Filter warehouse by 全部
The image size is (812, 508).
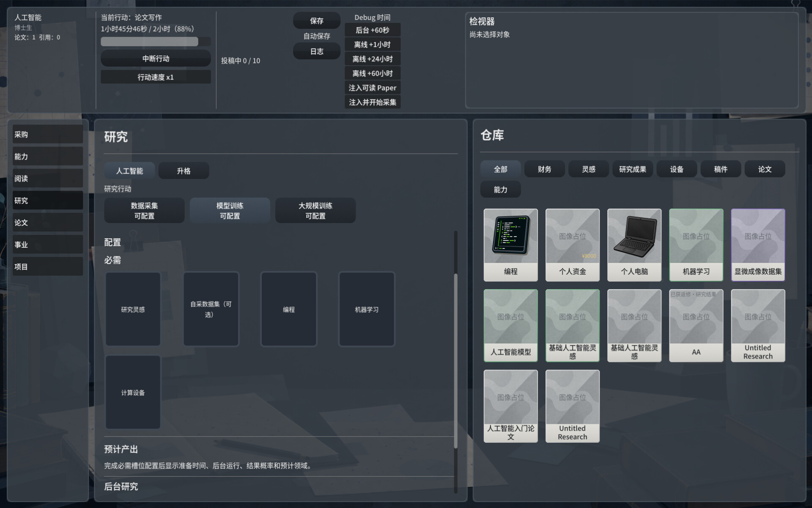pyautogui.click(x=500, y=169)
